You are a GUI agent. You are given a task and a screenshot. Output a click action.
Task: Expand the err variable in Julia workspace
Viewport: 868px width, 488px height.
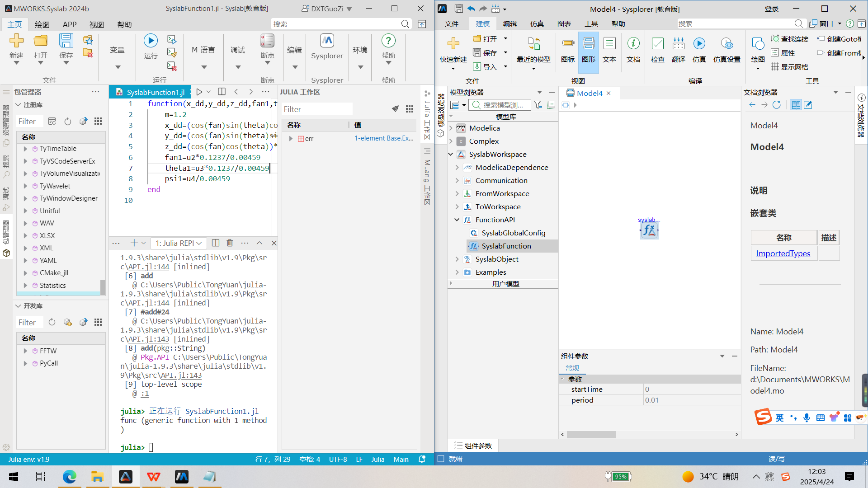[291, 139]
